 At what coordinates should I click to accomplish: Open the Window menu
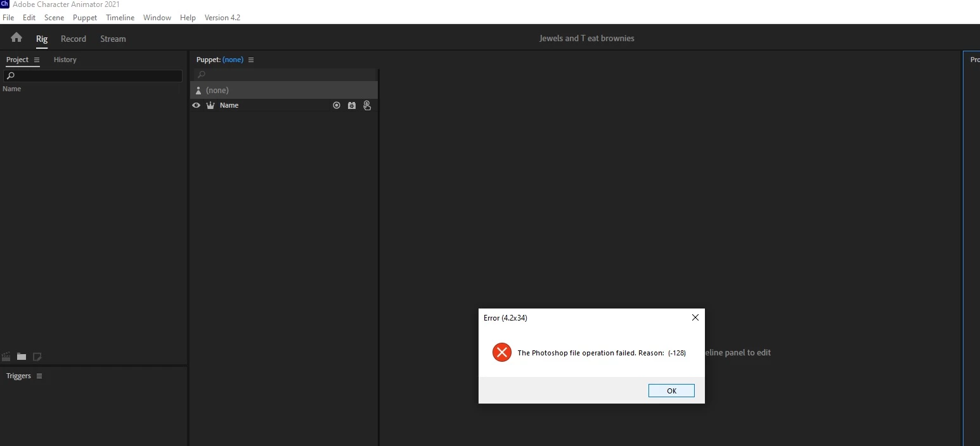coord(157,18)
